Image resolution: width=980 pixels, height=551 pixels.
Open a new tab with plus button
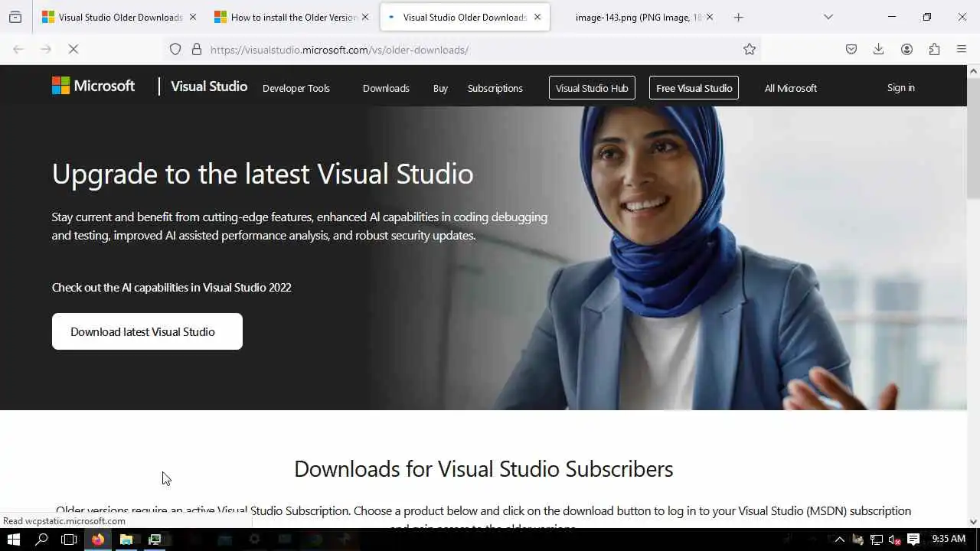click(x=739, y=17)
